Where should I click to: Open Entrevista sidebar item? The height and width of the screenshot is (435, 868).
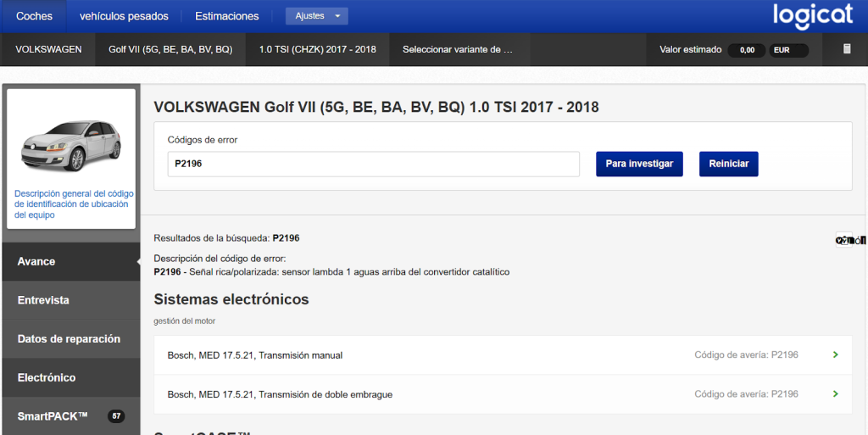71,300
